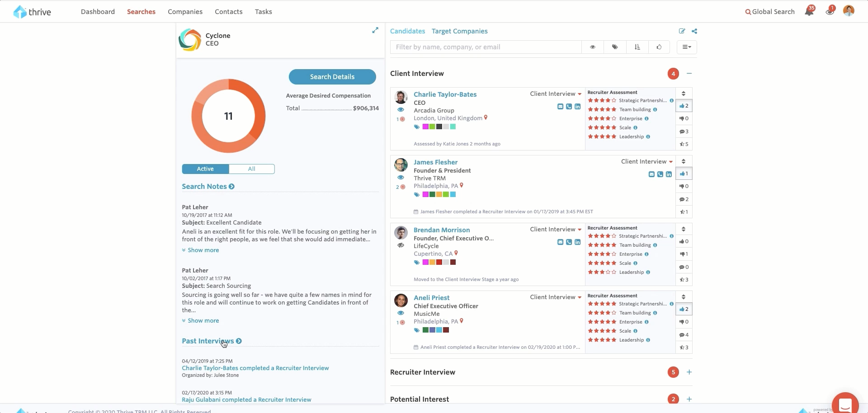The height and width of the screenshot is (413, 868).
Task: Click the thumbs-up filter icon in the filter bar
Action: [659, 47]
